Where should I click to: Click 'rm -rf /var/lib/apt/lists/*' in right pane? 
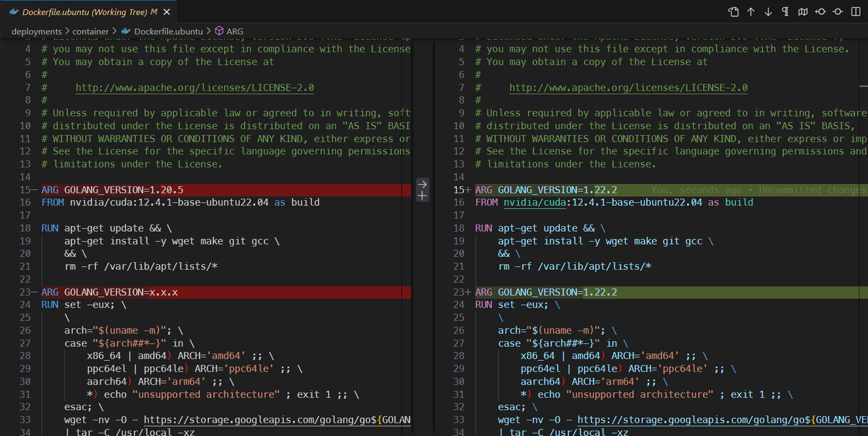tap(575, 266)
